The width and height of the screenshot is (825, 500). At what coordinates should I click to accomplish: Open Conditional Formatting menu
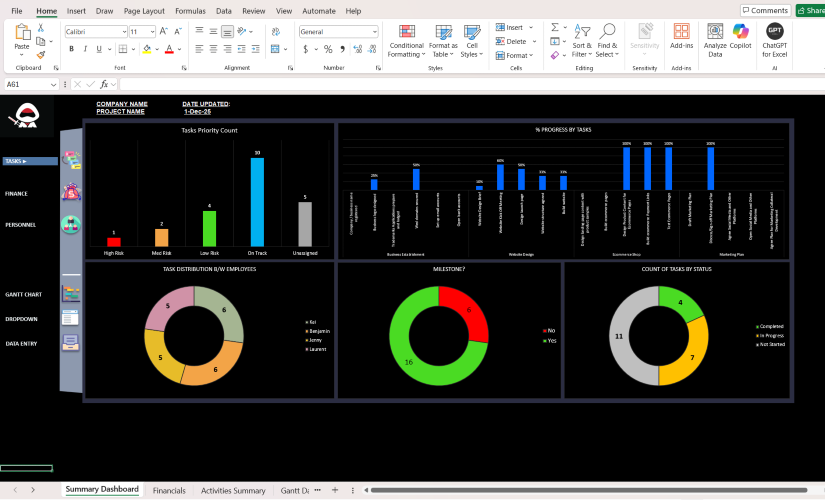pyautogui.click(x=406, y=41)
